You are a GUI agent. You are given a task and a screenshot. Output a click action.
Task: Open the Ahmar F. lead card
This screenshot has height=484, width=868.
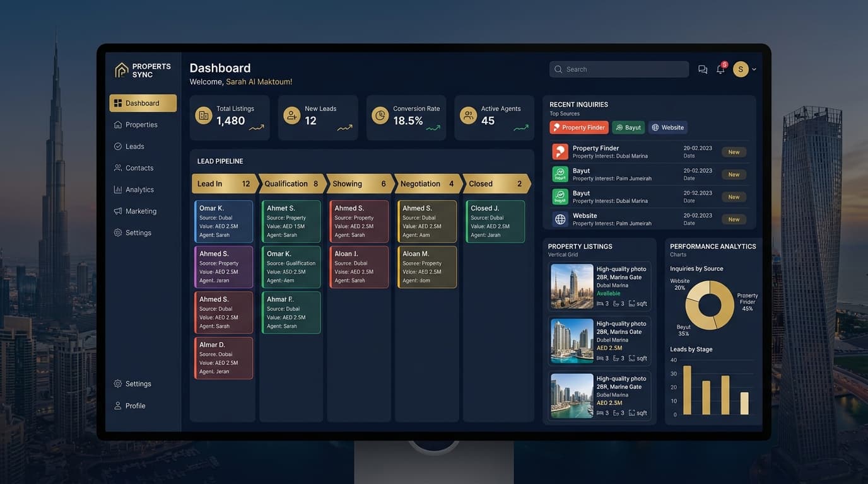point(291,313)
